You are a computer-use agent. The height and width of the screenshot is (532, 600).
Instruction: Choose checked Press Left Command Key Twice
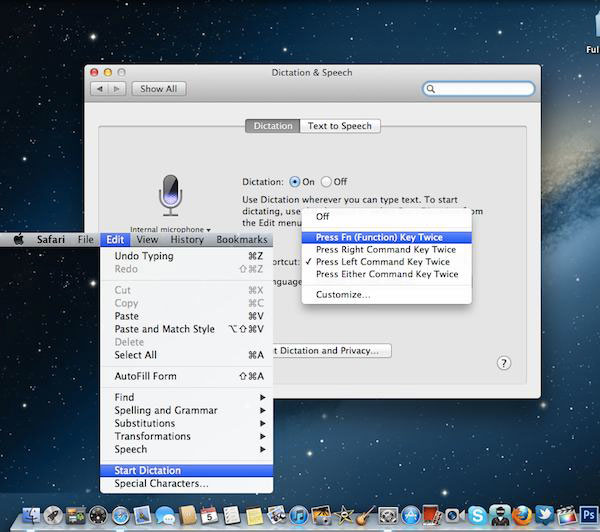pyautogui.click(x=386, y=262)
